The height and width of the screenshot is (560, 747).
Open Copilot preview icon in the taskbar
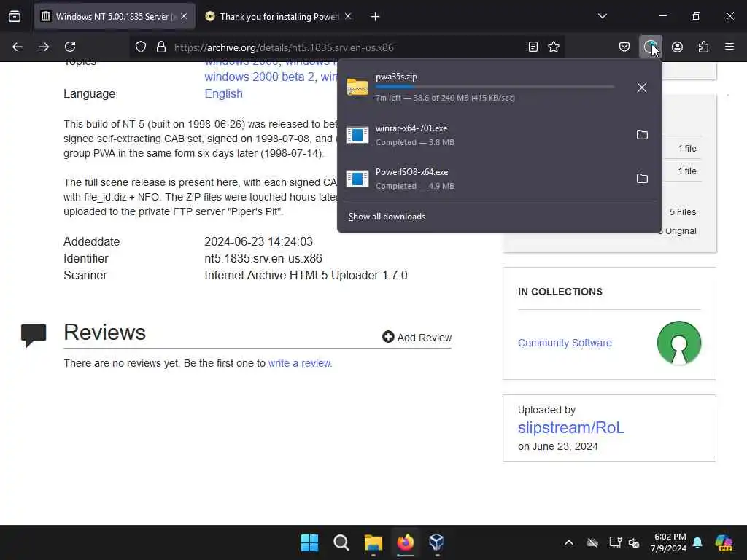tap(724, 542)
